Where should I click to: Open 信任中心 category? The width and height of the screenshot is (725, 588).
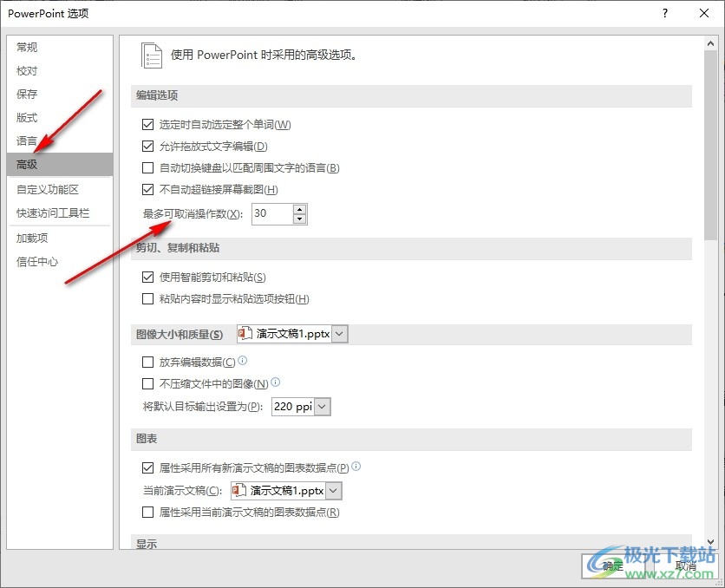click(x=60, y=262)
